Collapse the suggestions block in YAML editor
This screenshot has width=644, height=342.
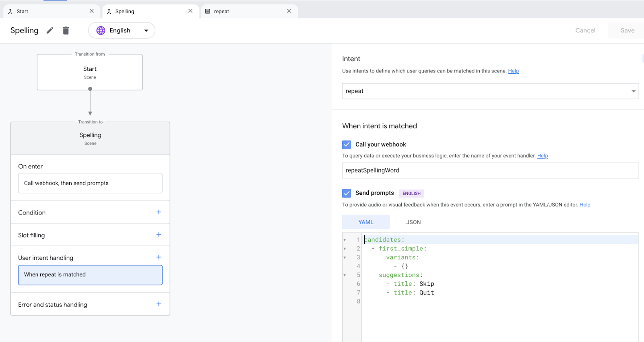pos(345,275)
